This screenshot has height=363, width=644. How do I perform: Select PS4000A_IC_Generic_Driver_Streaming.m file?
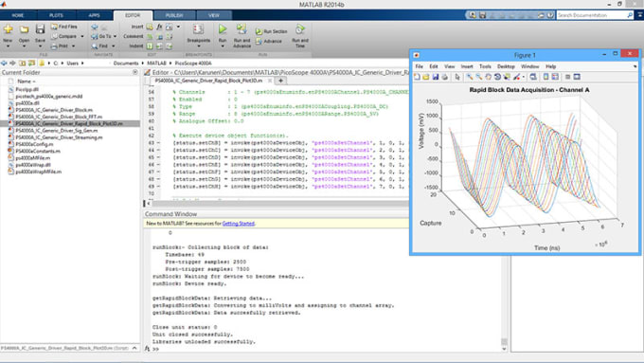click(59, 137)
